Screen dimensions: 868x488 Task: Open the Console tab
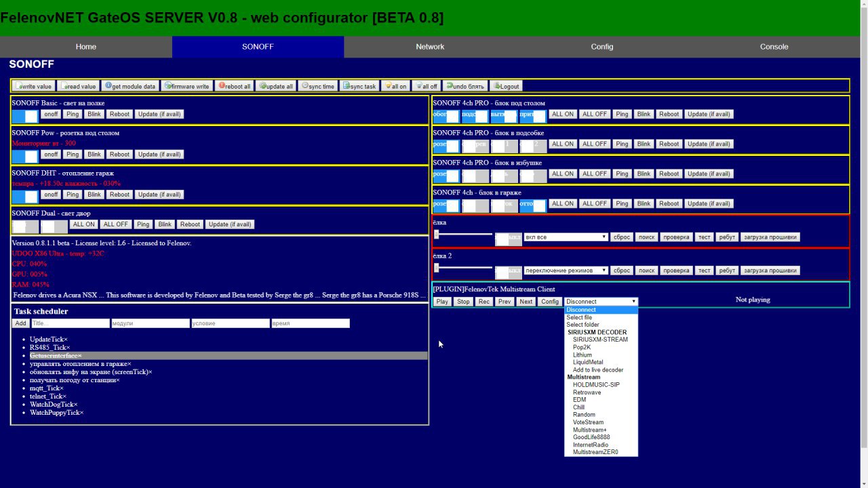pos(774,47)
